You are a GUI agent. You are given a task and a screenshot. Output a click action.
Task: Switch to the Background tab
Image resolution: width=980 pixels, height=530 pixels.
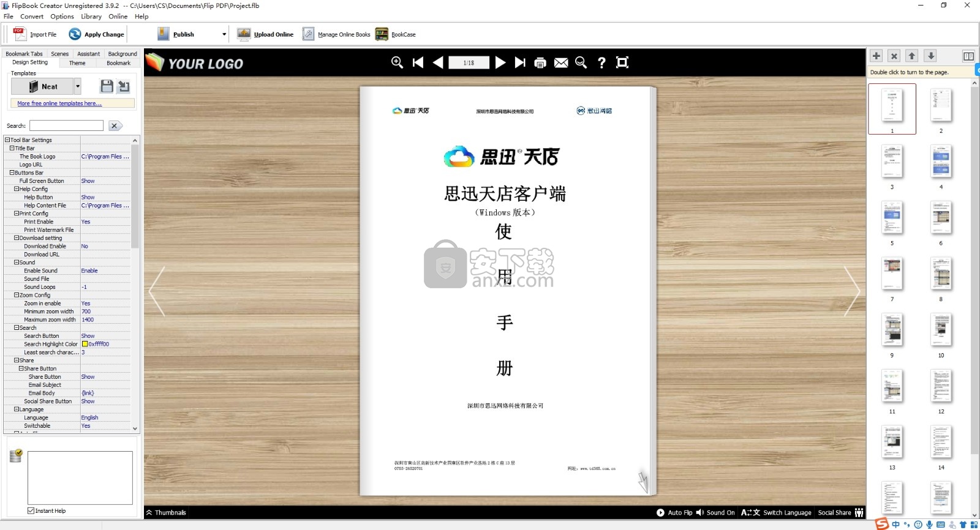[123, 54]
